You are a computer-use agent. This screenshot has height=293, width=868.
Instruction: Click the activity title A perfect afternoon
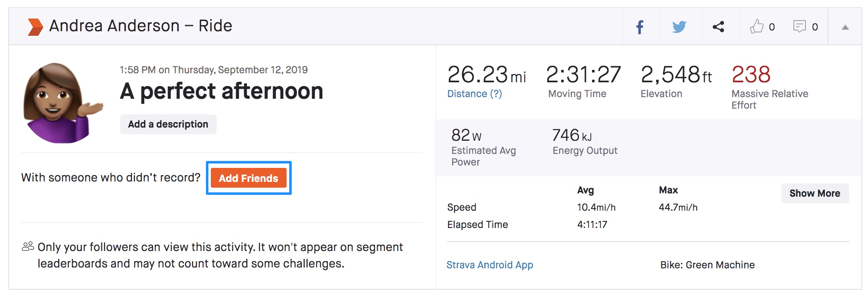[222, 91]
